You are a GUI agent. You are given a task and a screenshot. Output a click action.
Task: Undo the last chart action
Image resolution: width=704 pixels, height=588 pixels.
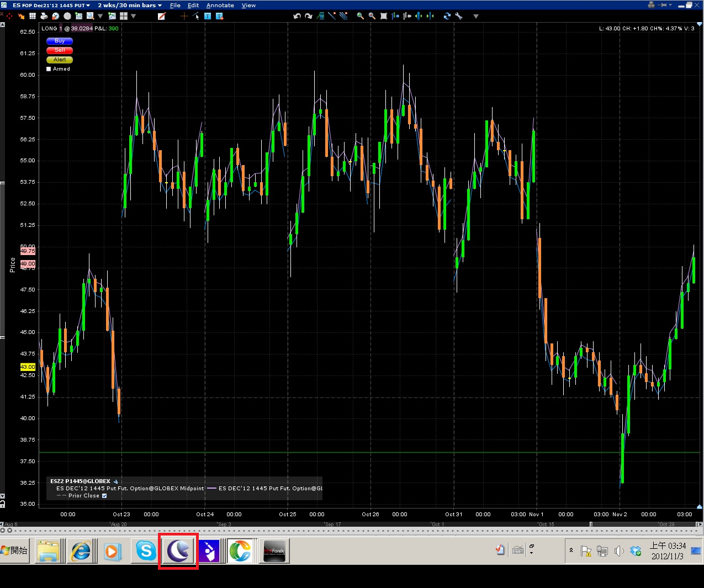pos(297,16)
